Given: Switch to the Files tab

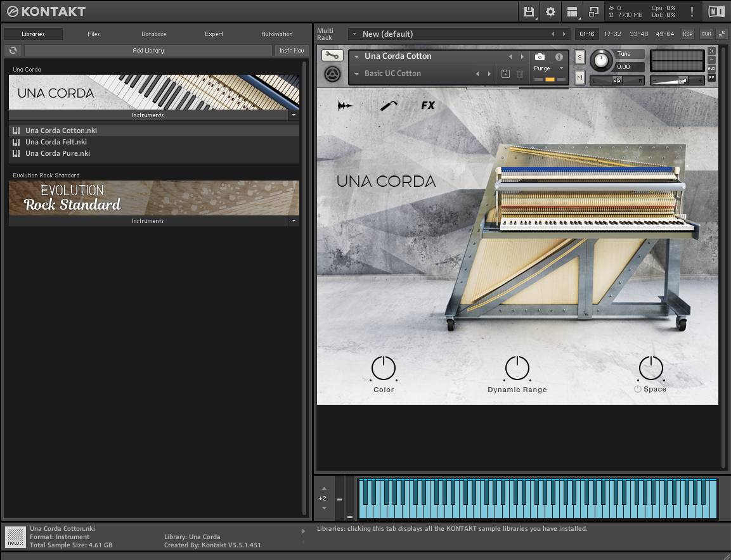Looking at the screenshot, I should click(94, 34).
